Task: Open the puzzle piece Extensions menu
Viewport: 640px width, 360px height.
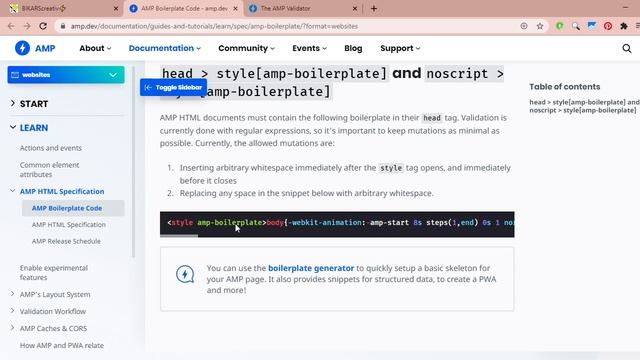Action: 624,26
